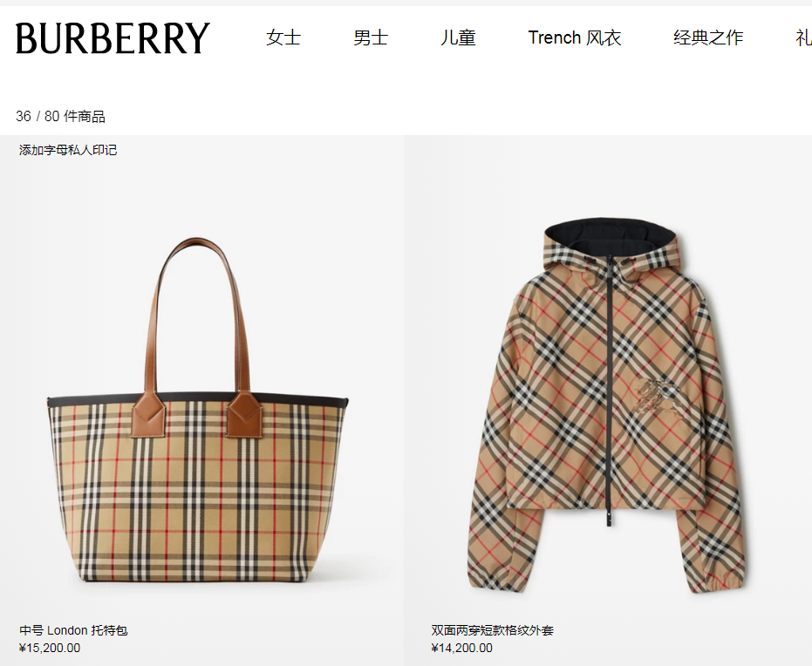Click the tote bag's black top trim

point(197,399)
